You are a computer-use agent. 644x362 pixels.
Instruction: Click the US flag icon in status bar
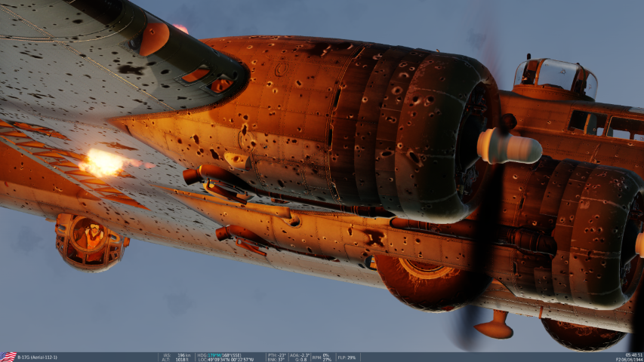tap(8, 357)
